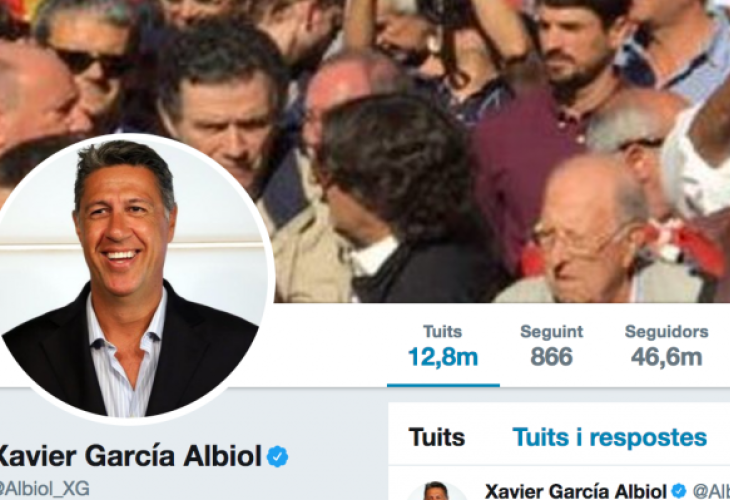Click the @Albiol_XG handle under the name
This screenshot has height=500, width=730.
44,489
